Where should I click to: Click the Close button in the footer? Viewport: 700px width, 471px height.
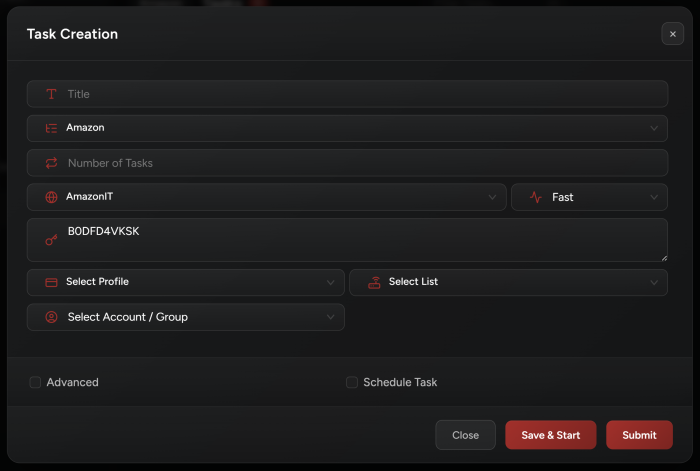(465, 435)
